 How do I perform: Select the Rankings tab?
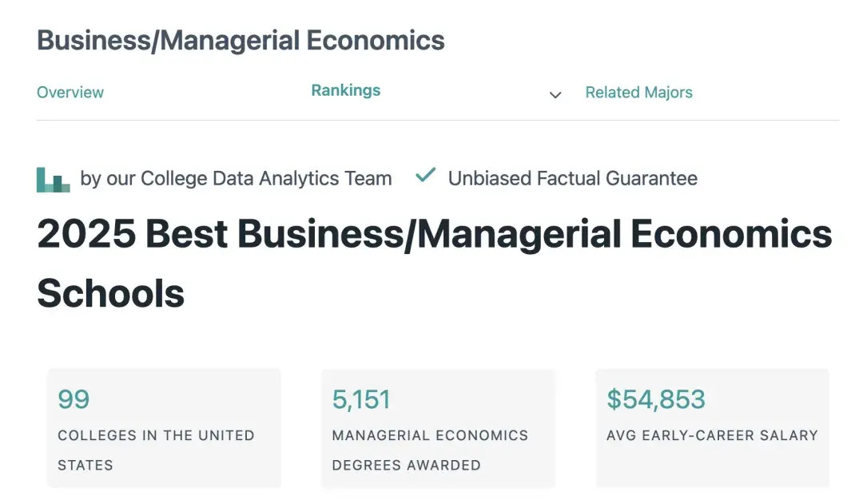pyautogui.click(x=346, y=90)
